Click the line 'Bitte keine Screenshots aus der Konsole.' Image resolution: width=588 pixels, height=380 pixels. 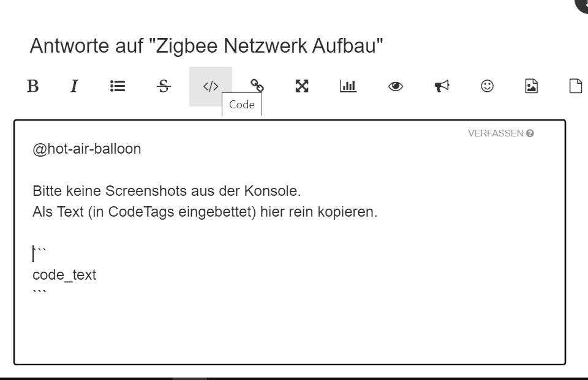point(167,191)
